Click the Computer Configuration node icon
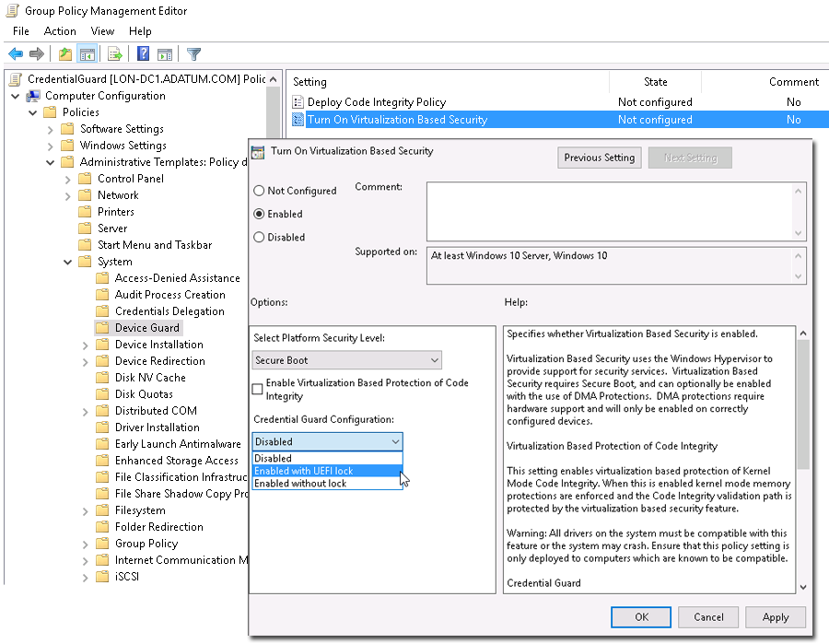This screenshot has height=644, width=829. click(33, 96)
